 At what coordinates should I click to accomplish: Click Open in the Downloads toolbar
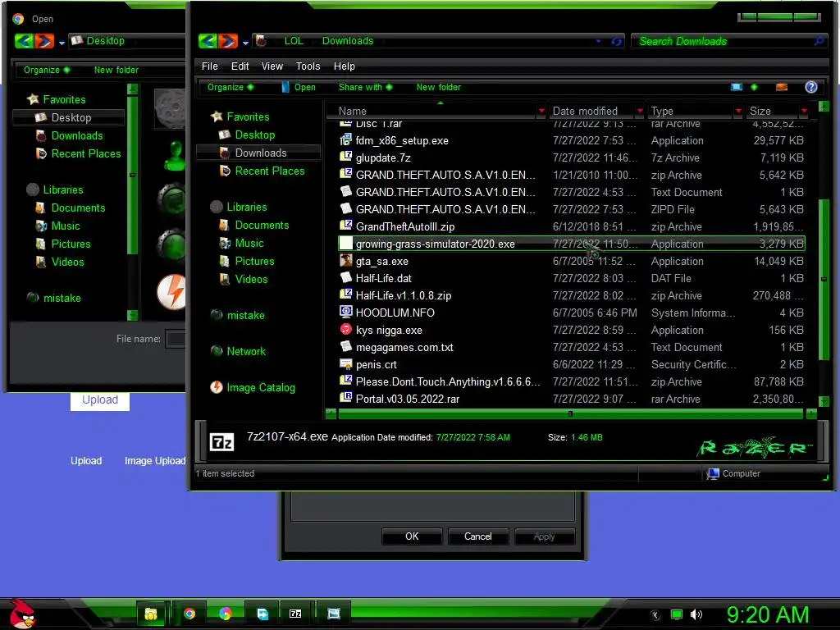[299, 87]
